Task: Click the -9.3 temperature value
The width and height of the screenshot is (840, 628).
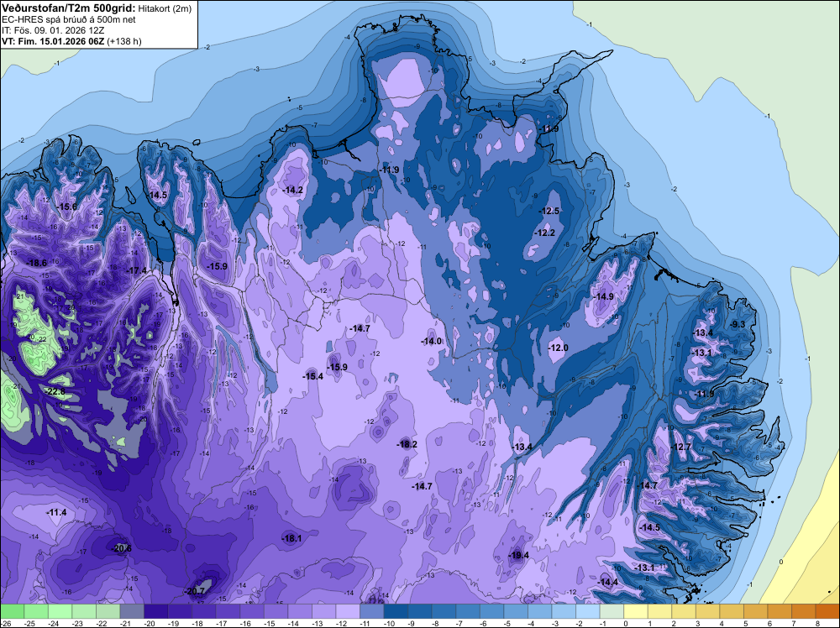Action: (738, 324)
